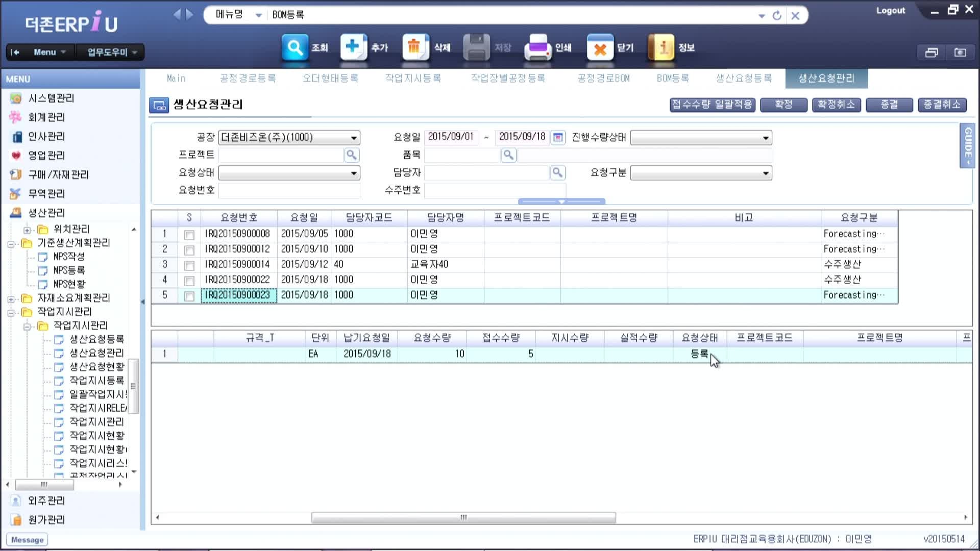Click the 접수수량 일괄적용 button
This screenshot has width=980, height=551.
(x=712, y=105)
